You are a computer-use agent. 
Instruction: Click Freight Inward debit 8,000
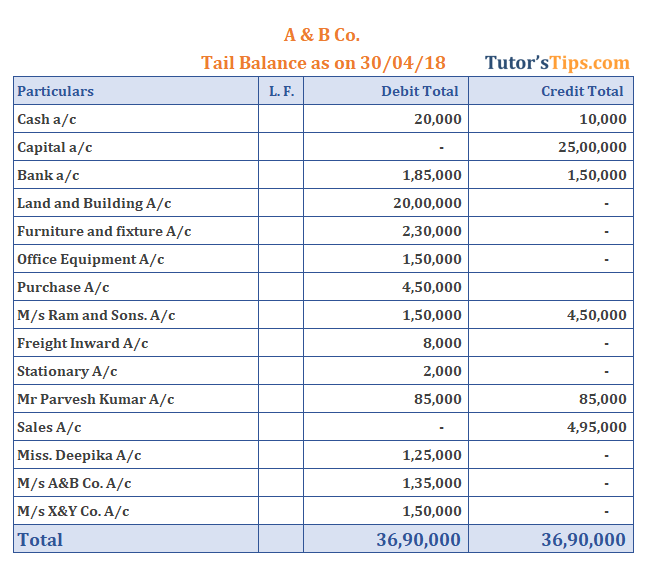click(x=442, y=343)
